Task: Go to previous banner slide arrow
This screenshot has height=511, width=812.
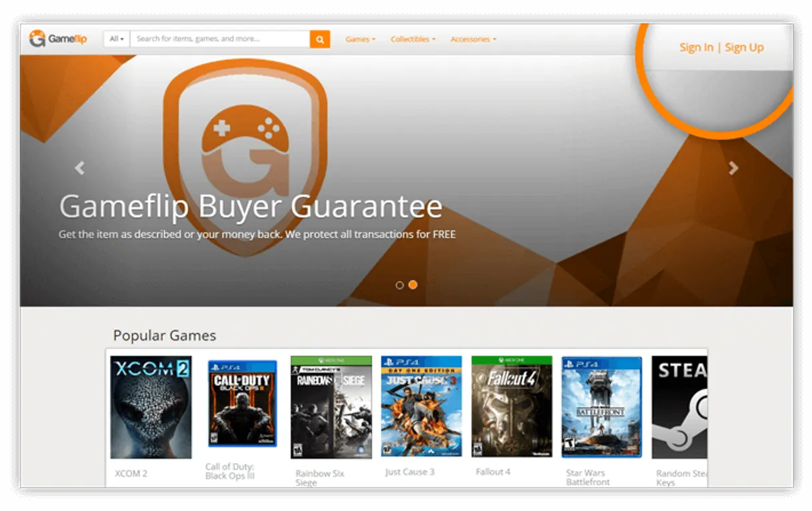Action: [x=80, y=168]
